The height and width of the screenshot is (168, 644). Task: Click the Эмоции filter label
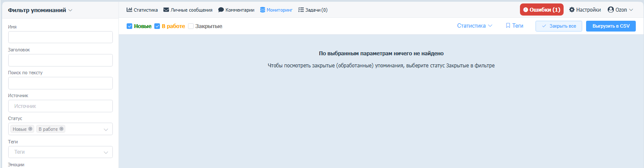[16, 165]
